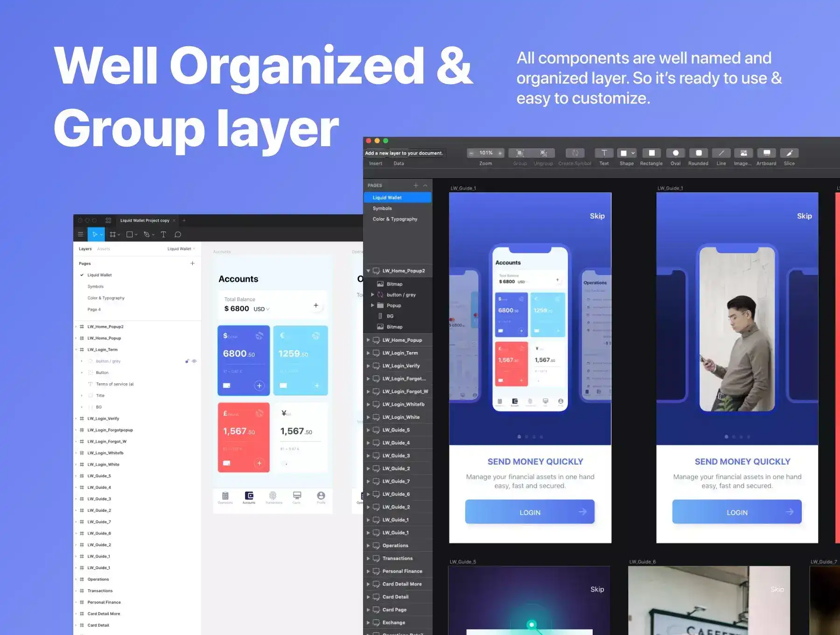Expand the Popup folder layer
This screenshot has height=635, width=840.
point(372,305)
